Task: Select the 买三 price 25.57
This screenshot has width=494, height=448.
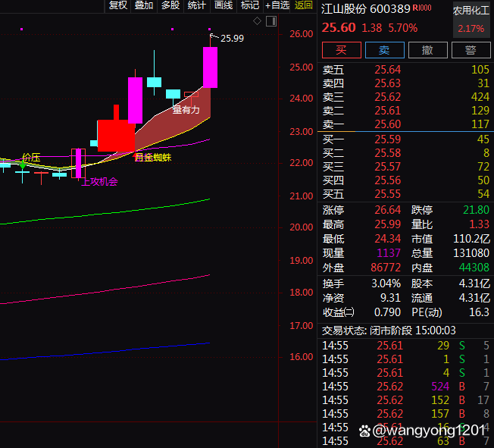Action: tap(387, 167)
